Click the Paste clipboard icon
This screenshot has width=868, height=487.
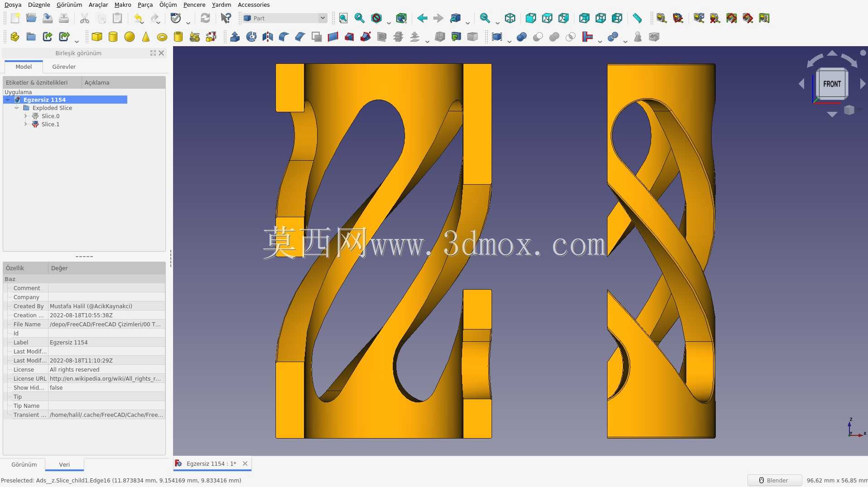click(x=117, y=18)
